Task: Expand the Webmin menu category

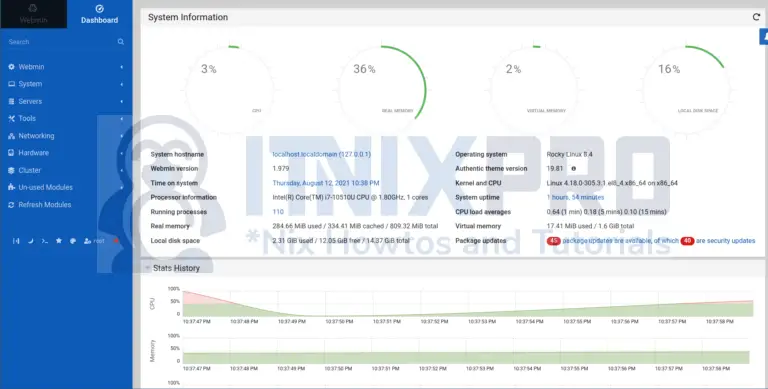Action: pyautogui.click(x=66, y=67)
